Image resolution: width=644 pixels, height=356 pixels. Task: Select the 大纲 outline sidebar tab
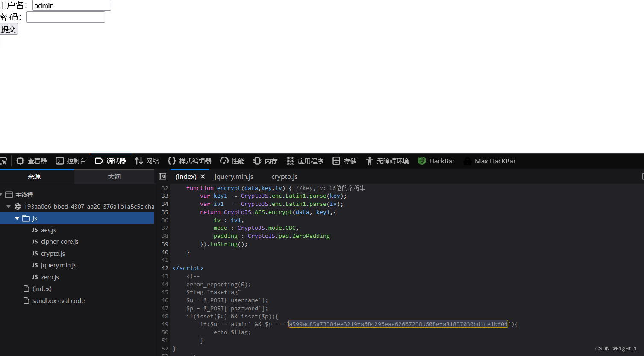(x=114, y=177)
